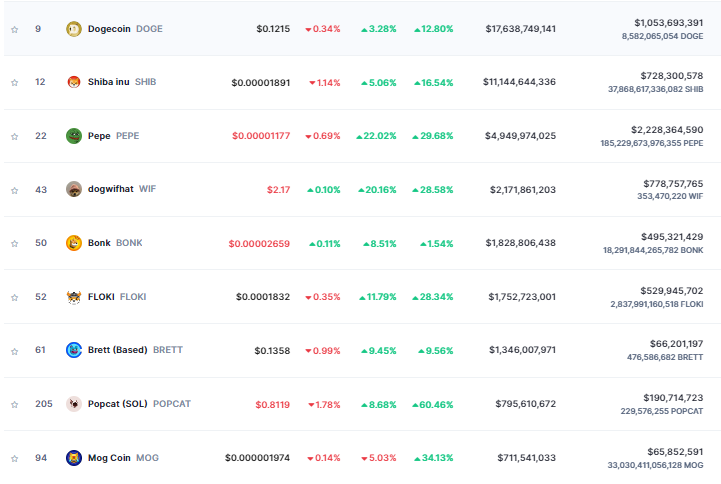The image size is (721, 484).
Task: Star Mog Coin row
Action: coord(15,458)
